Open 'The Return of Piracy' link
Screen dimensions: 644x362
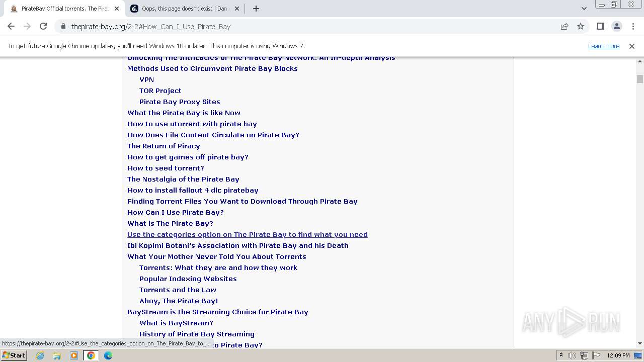(x=164, y=146)
